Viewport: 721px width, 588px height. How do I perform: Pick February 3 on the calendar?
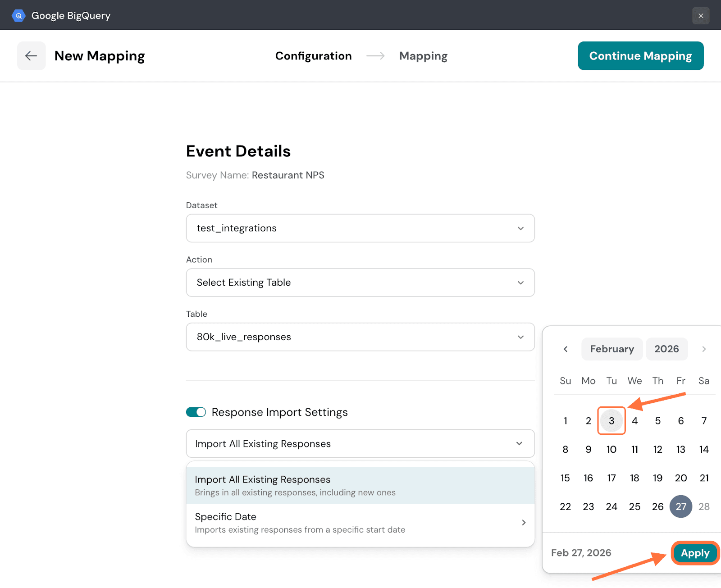click(611, 421)
